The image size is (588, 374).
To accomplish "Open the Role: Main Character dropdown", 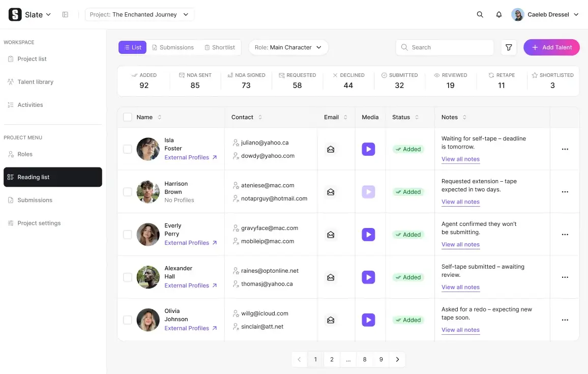I will [288, 47].
